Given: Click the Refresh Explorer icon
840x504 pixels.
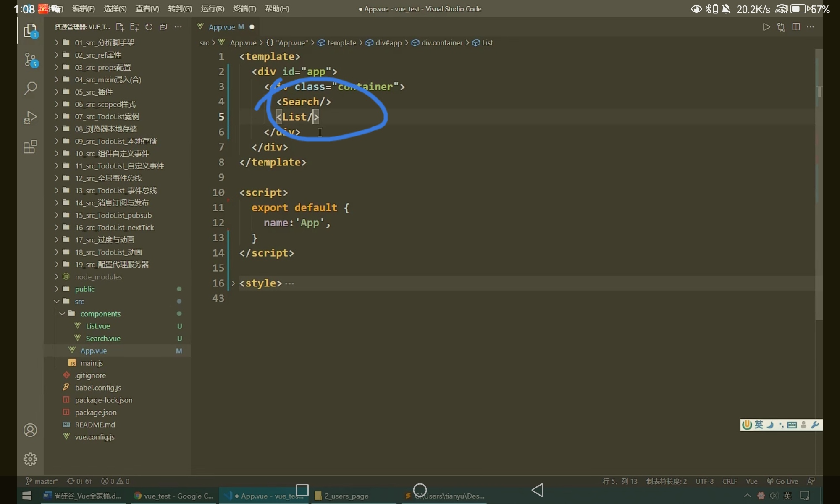Looking at the screenshot, I should 149,27.
